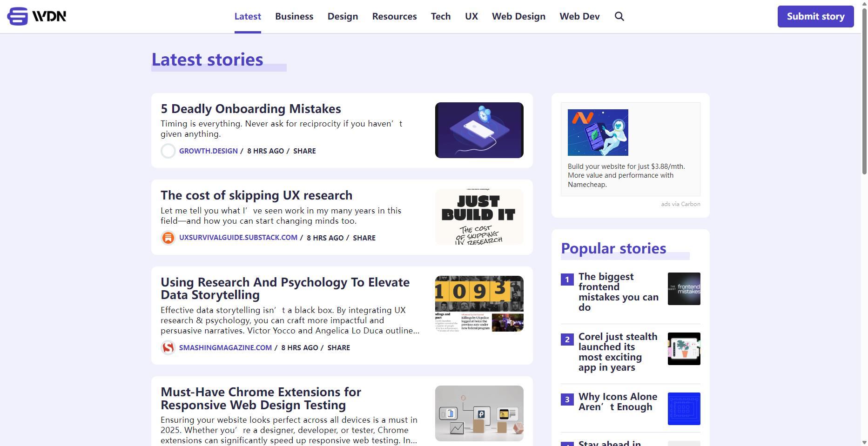Open the UX category
This screenshot has width=868, height=446.
click(471, 16)
